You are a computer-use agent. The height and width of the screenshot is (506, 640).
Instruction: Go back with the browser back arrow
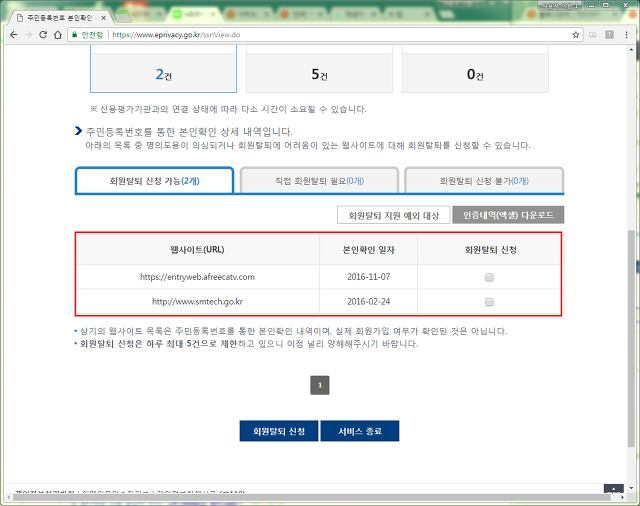point(13,35)
